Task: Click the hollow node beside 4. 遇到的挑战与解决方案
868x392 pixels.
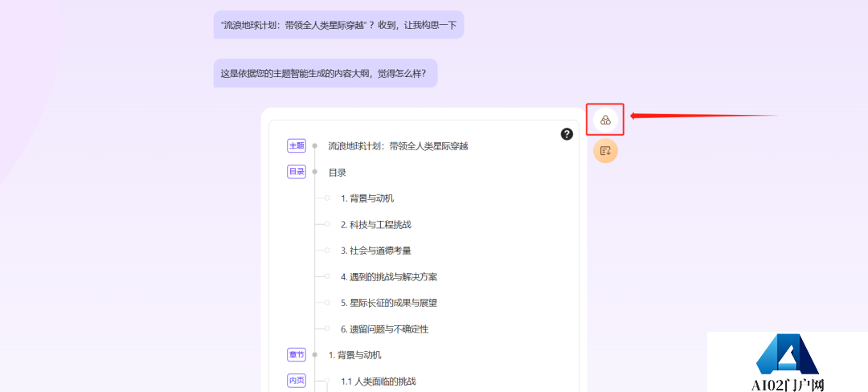Action: (x=327, y=276)
